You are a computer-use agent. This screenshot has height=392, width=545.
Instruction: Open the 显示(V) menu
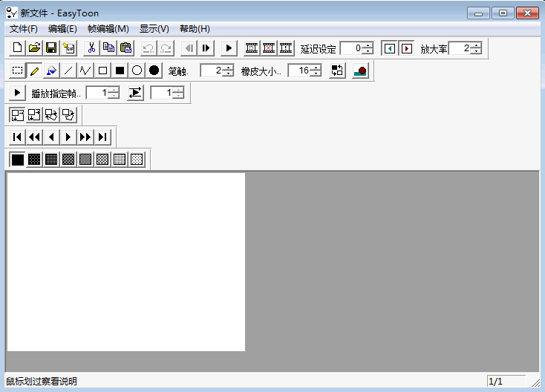pos(154,29)
